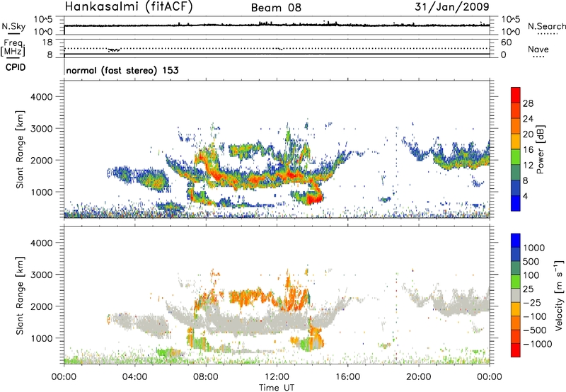Screen dimensions: 566x392
Task: Click the frequency dip near 03:00 UT
Action: [x=115, y=50]
